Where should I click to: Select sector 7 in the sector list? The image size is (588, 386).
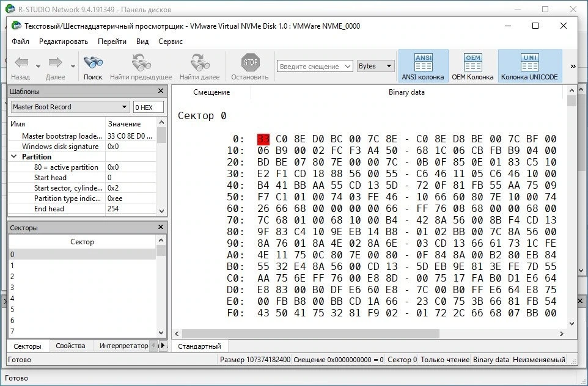(82, 331)
